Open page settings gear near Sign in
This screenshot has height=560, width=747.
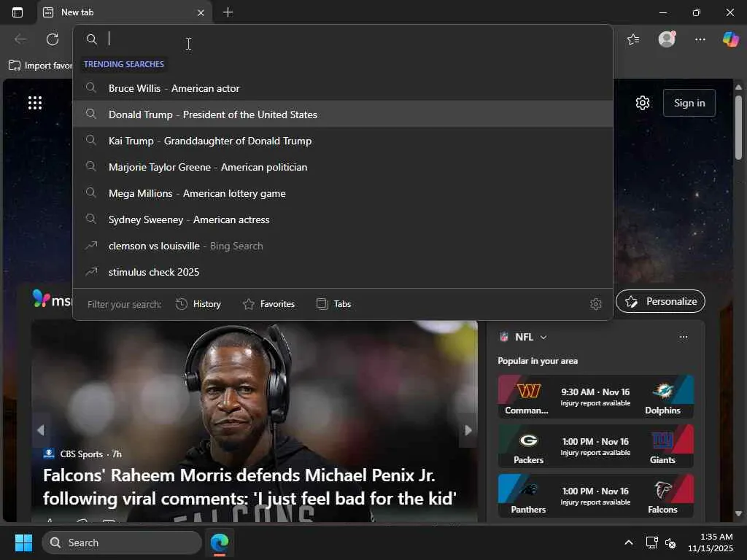coord(642,103)
